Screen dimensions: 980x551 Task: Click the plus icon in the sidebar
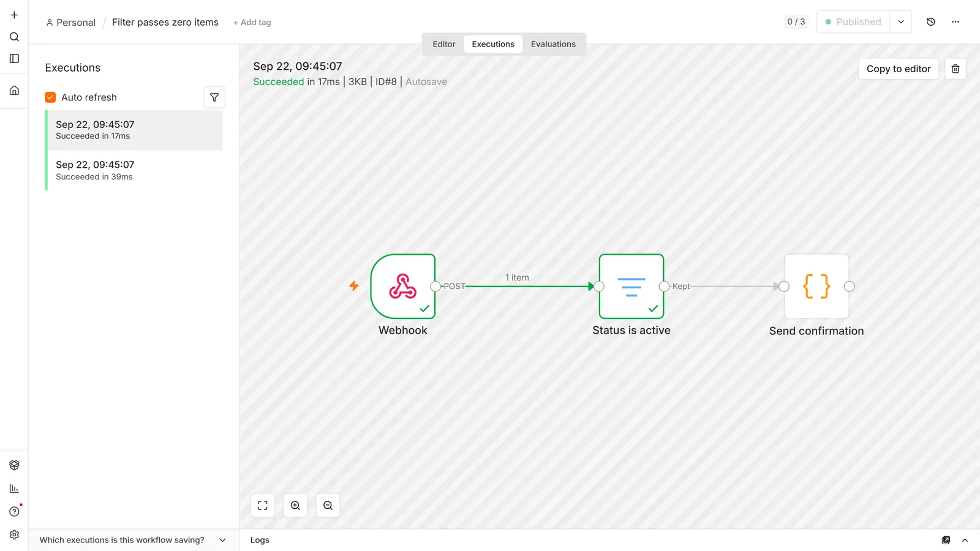point(14,15)
